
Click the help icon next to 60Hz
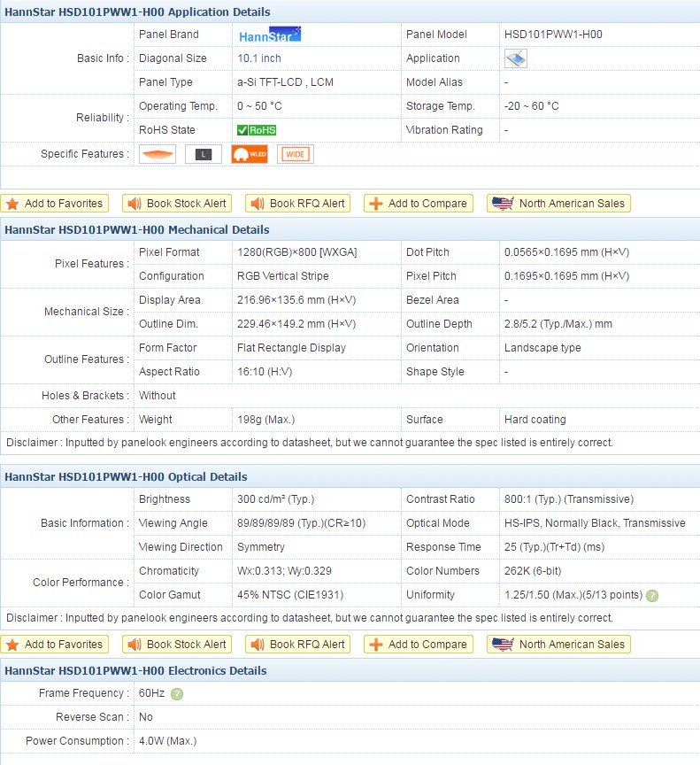click(177, 694)
